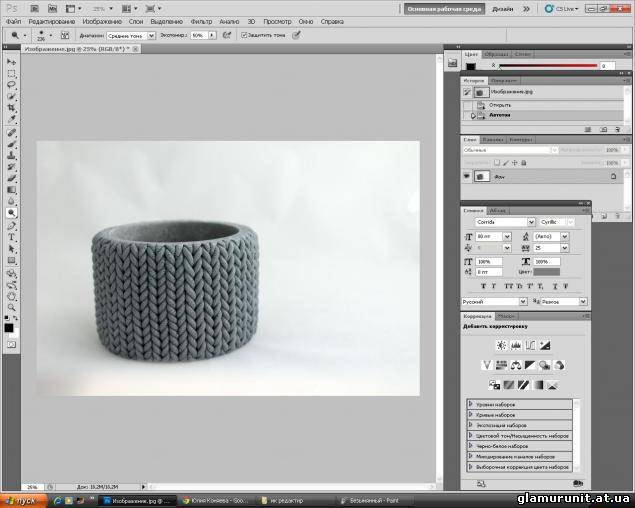Viewport: 635px width, 508px height.
Task: Select the Eraser tool
Action: pos(11,179)
